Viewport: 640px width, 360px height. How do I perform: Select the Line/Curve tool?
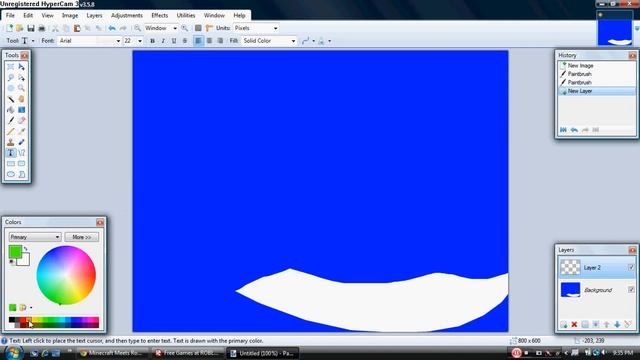coord(21,153)
